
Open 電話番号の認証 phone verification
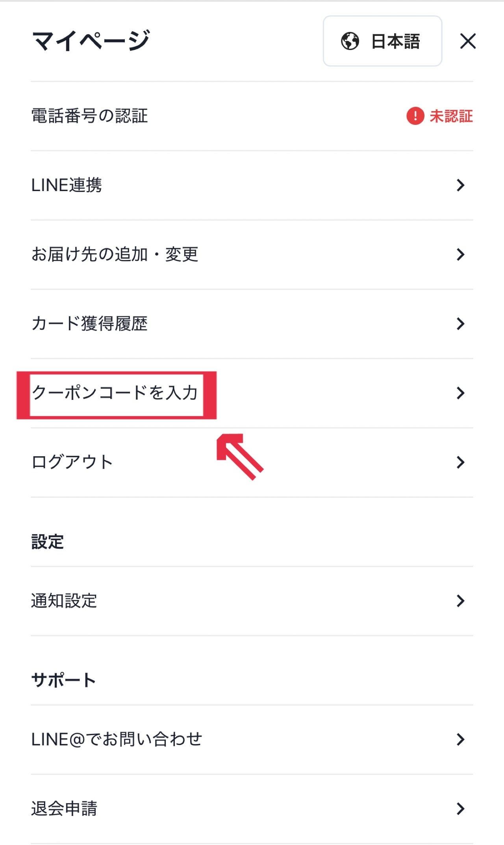(x=90, y=116)
